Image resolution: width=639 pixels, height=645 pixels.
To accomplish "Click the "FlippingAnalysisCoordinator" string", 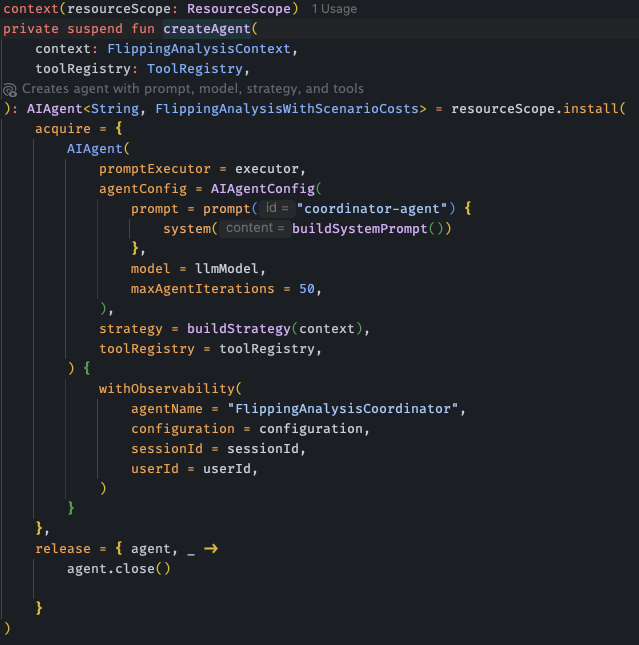I will pyautogui.click(x=343, y=409).
